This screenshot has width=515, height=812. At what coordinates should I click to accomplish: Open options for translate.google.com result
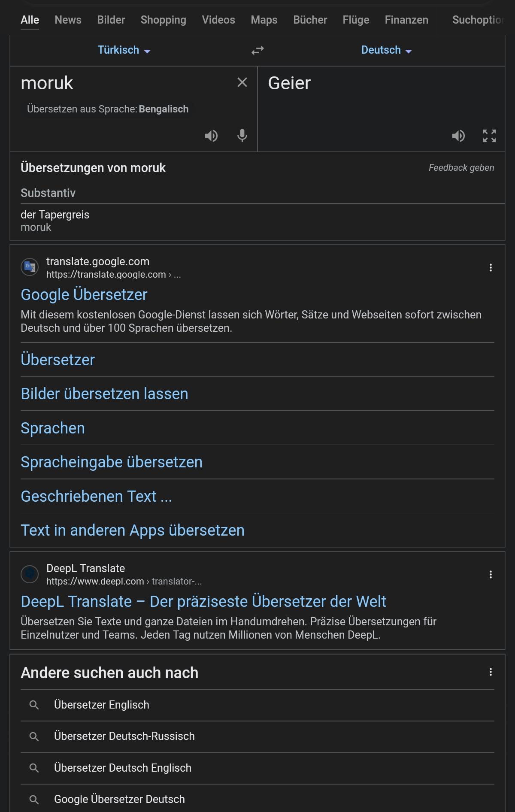coord(491,268)
